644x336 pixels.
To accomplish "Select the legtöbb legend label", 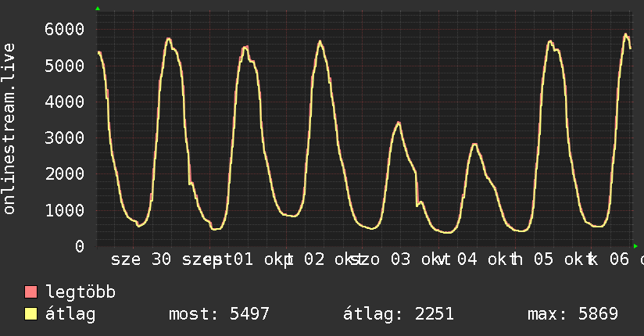I will (x=80, y=291).
